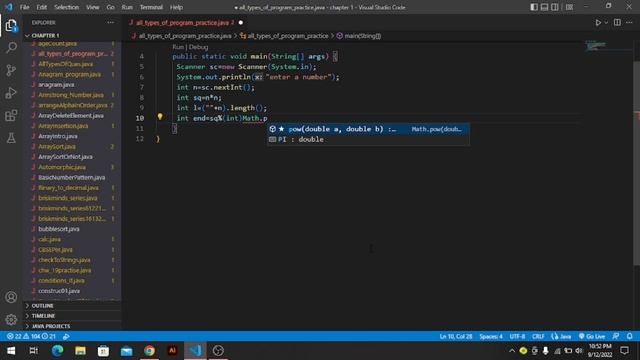Open the Windows Start menu

[x=11, y=351]
